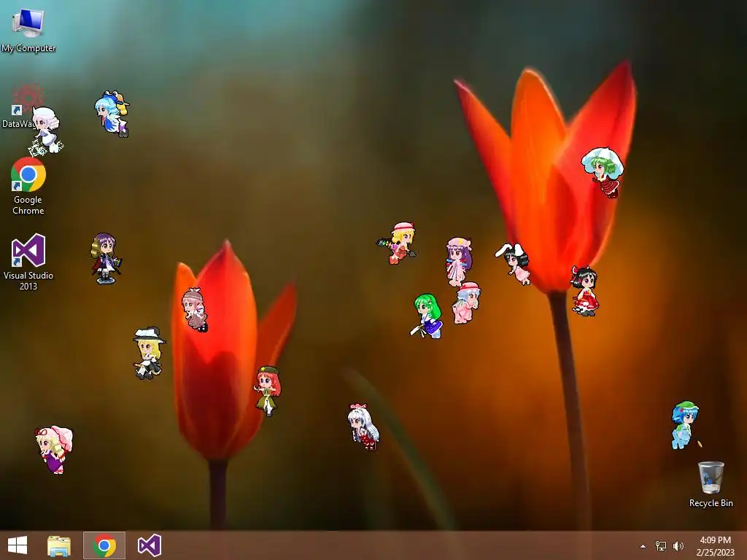Image resolution: width=747 pixels, height=560 pixels.
Task: Click the pale blue-haired mascot in the pink dress
Action: [466, 303]
